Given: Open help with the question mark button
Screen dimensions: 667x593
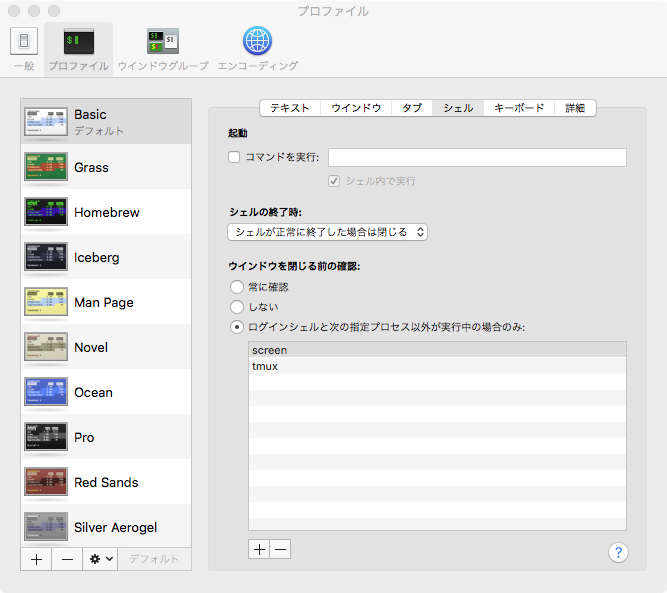Looking at the screenshot, I should pos(618,553).
